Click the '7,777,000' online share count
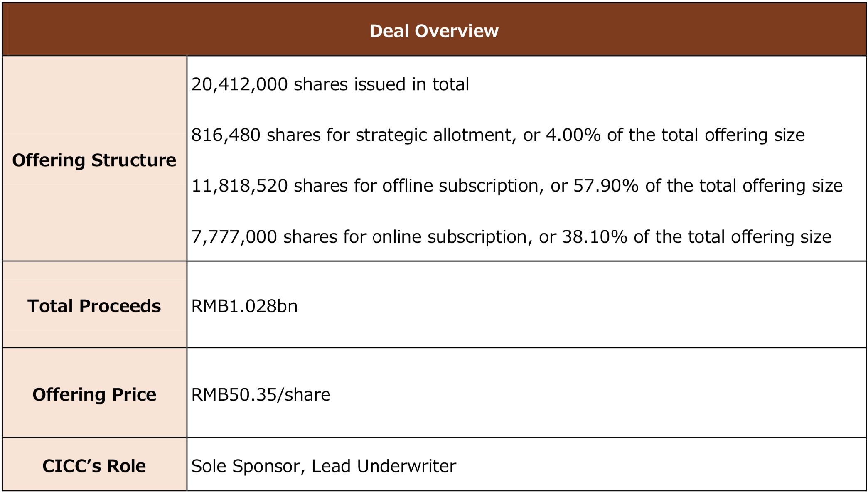This screenshot has height=492, width=868. pyautogui.click(x=234, y=237)
